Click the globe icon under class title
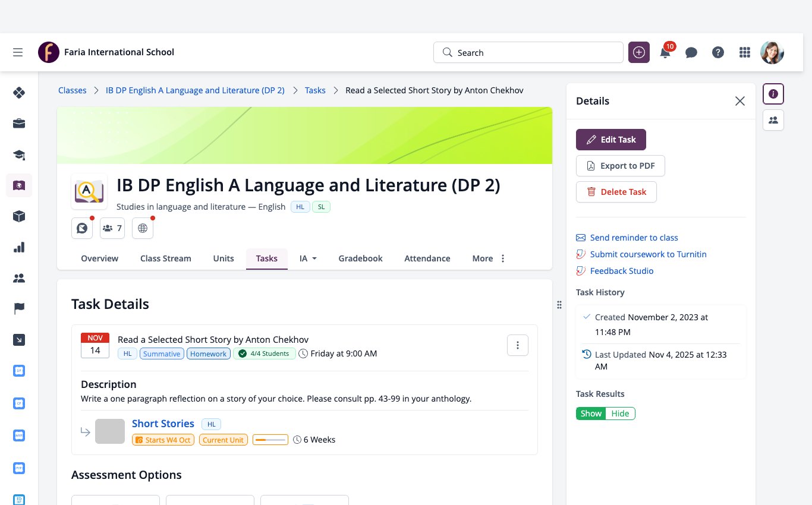This screenshot has width=812, height=505. coord(143,228)
